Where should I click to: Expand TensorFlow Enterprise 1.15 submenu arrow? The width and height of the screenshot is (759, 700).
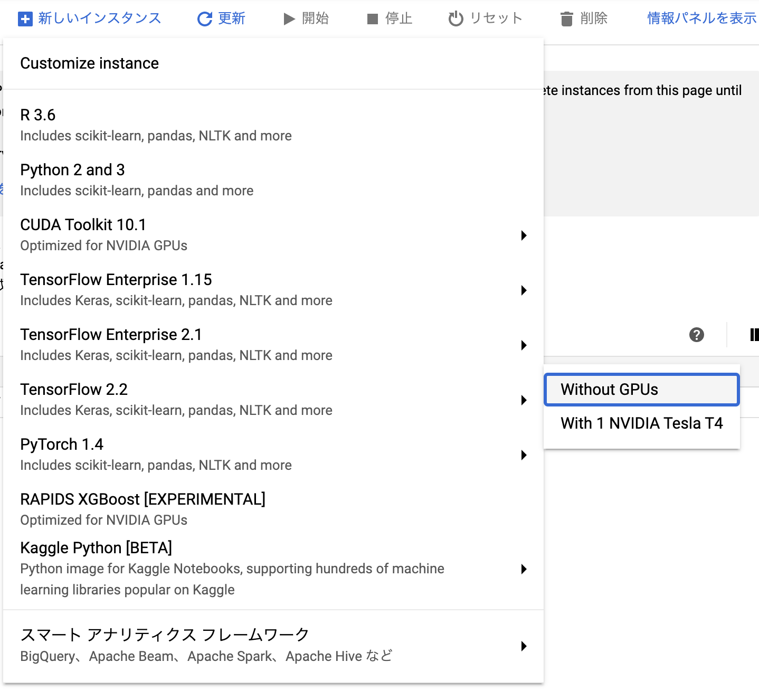click(524, 290)
